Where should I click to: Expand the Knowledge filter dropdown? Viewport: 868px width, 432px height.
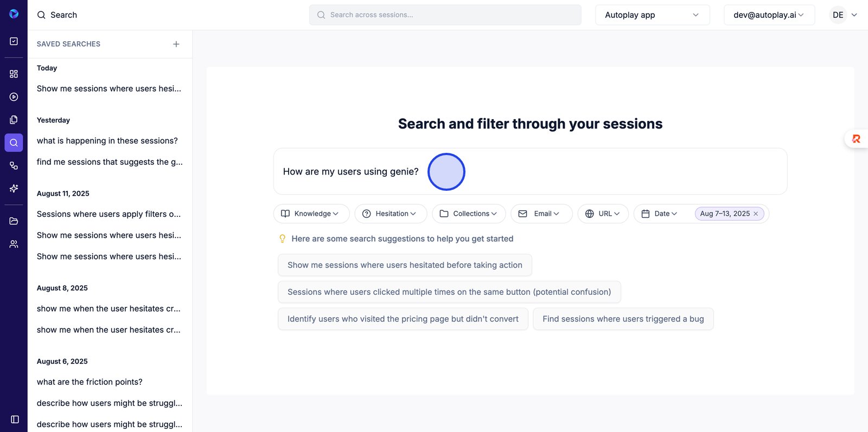[311, 214]
